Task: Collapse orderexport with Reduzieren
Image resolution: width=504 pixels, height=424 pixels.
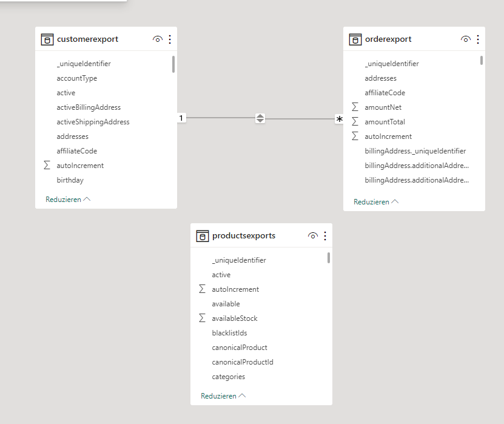Action: tap(376, 202)
